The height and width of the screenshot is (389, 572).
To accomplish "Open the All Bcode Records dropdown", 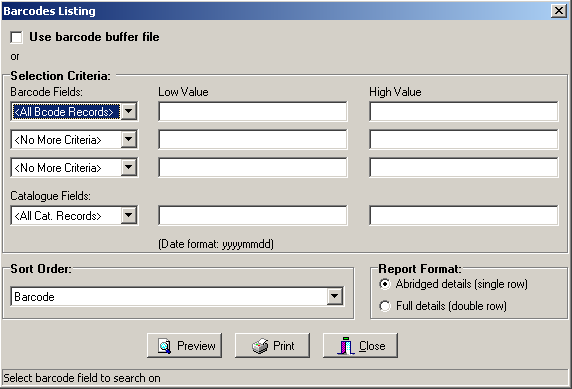I will click(x=129, y=111).
